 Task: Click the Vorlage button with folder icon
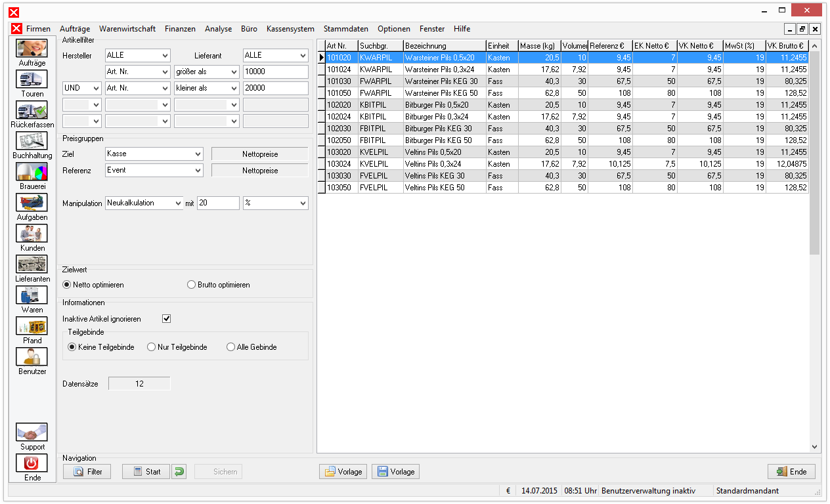pyautogui.click(x=343, y=471)
